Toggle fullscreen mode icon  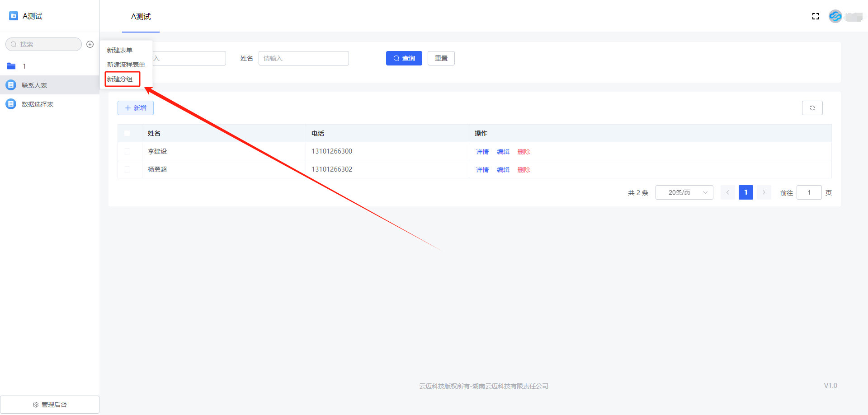[816, 16]
